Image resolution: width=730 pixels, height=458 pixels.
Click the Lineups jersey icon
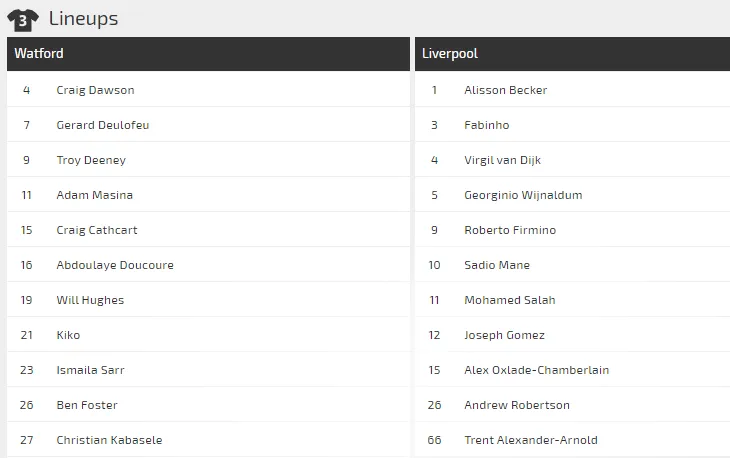23,18
